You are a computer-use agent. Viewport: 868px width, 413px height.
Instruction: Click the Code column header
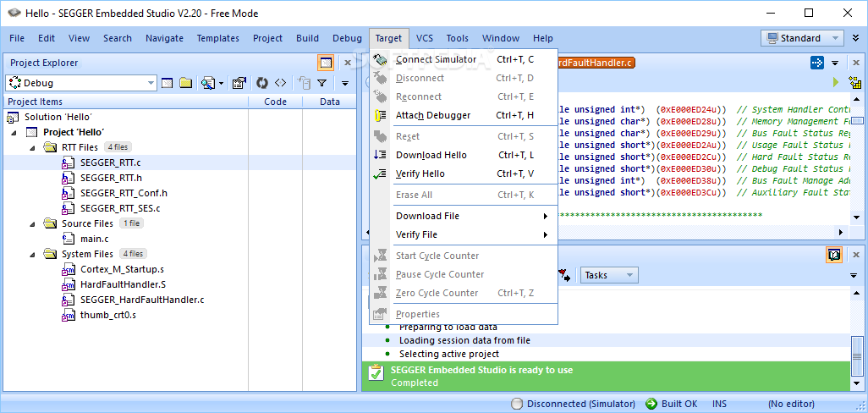[x=275, y=102]
